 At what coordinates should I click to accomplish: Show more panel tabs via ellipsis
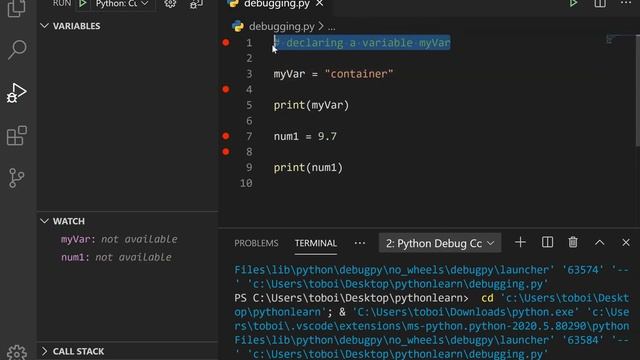pos(360,243)
